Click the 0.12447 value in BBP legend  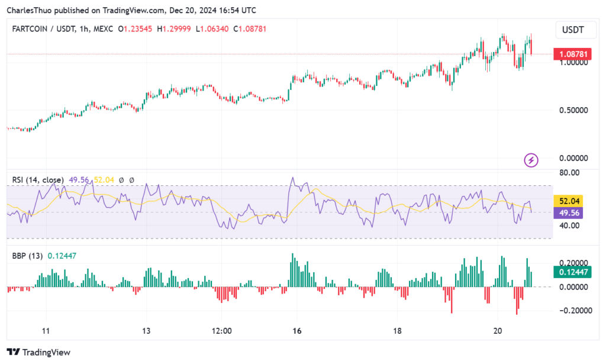[x=62, y=256]
